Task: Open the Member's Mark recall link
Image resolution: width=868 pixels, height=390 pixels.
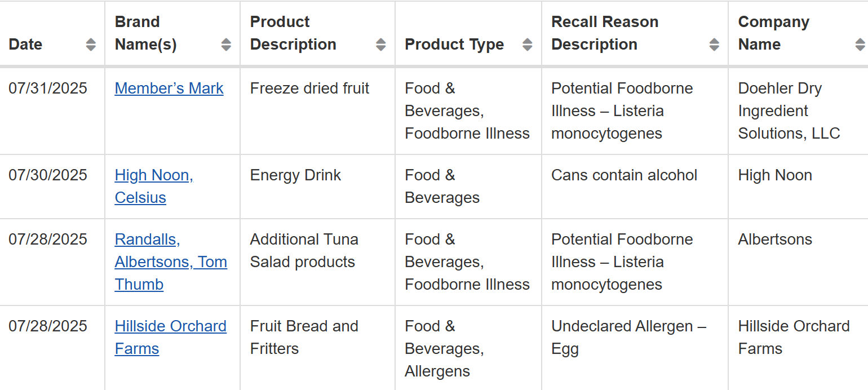Action: tap(169, 88)
